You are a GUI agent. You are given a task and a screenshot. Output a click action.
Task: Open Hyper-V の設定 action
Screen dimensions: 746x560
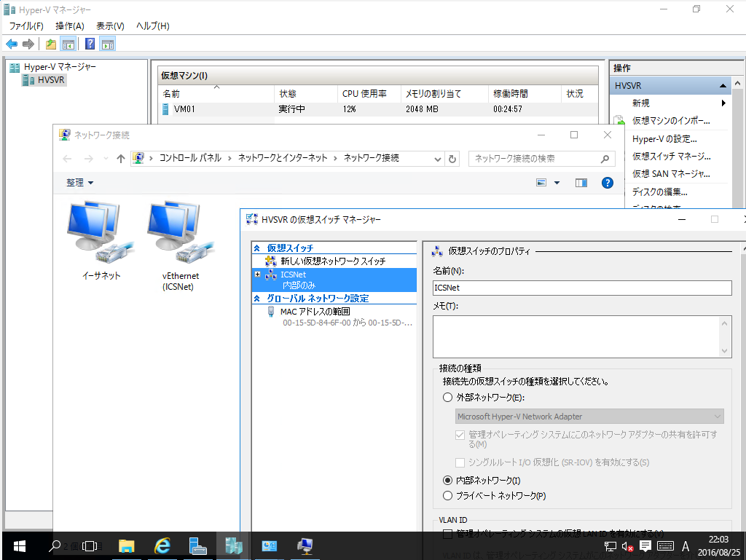click(x=664, y=139)
